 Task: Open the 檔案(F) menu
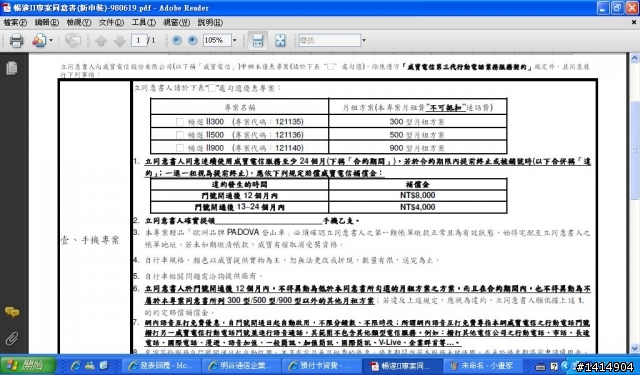15,22
